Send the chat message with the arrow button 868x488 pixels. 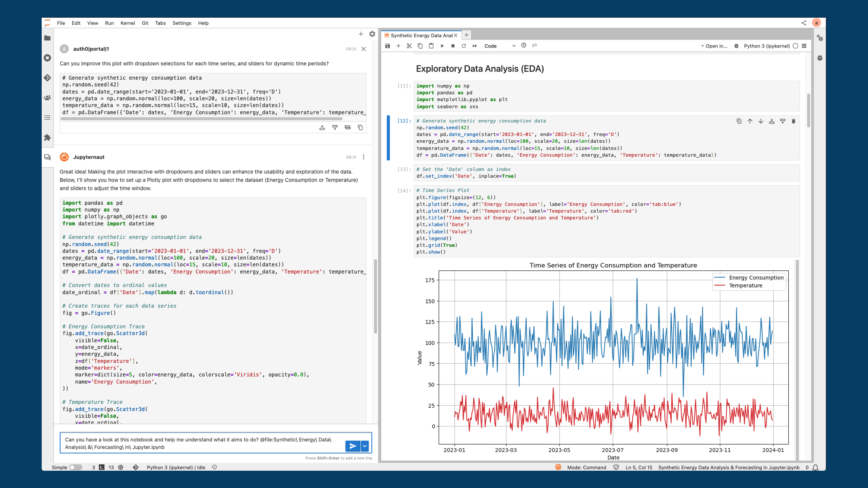[x=353, y=446]
